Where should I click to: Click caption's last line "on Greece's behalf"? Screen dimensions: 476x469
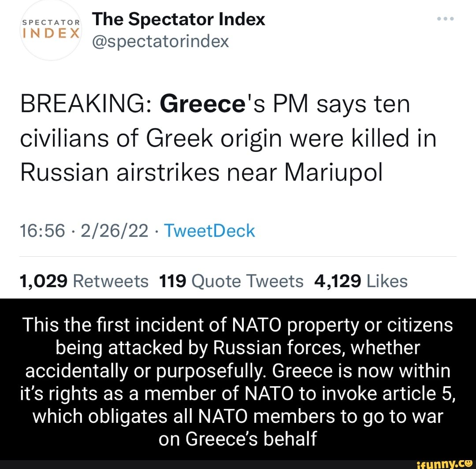point(238,439)
